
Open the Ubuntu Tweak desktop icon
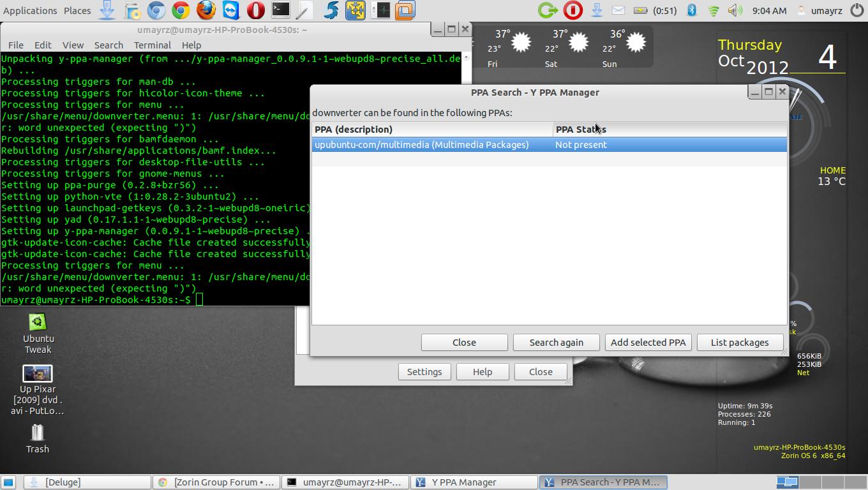pyautogui.click(x=38, y=333)
